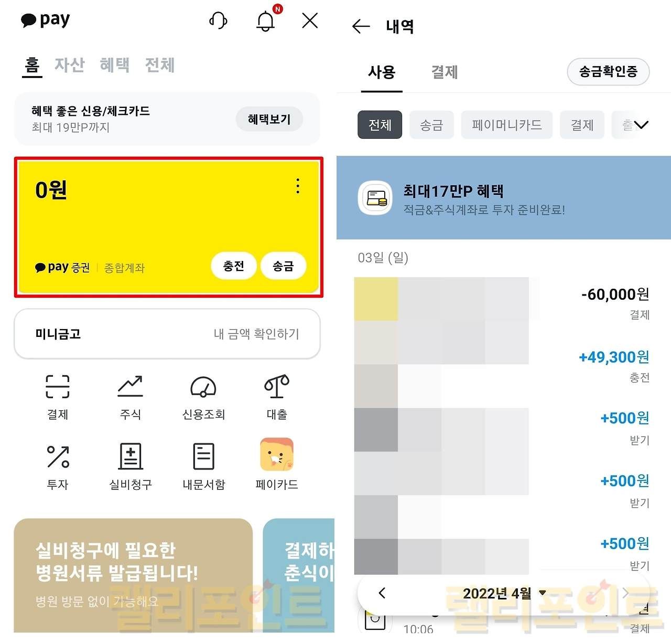Open 신용조회 credit gauge icon
The height and width of the screenshot is (644, 671).
tap(203, 387)
